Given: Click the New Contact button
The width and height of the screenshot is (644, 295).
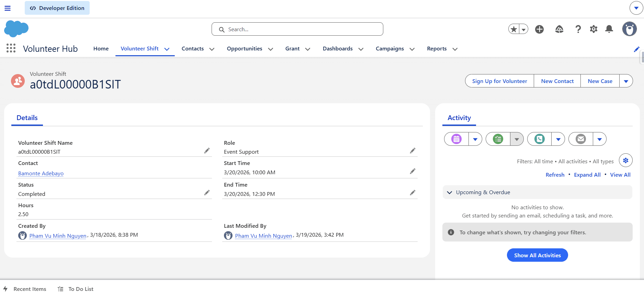Looking at the screenshot, I should [557, 81].
